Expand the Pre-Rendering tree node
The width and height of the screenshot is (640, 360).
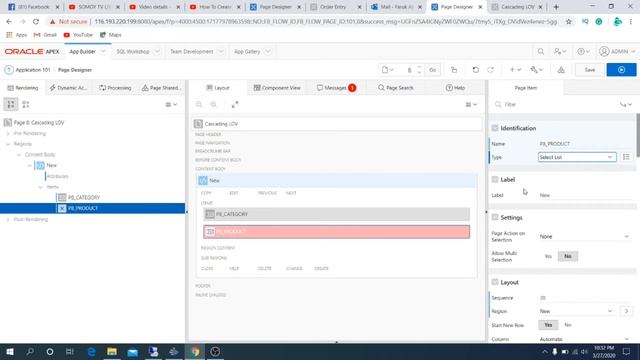click(x=8, y=133)
